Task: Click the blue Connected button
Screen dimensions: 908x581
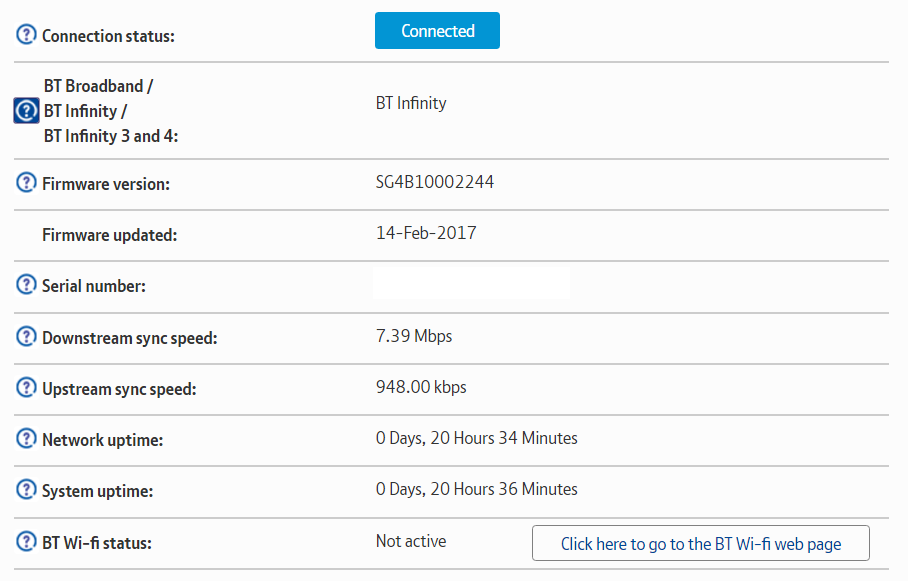Action: 437,31
